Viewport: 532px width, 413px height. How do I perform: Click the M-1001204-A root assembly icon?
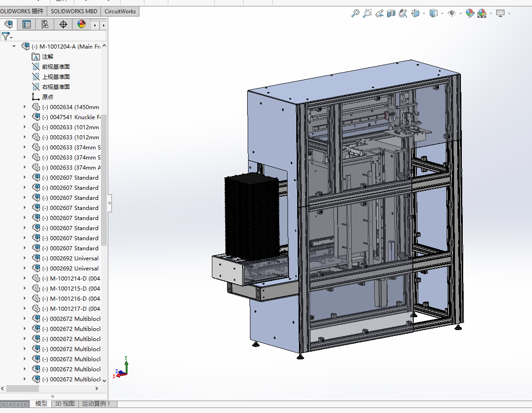click(25, 46)
